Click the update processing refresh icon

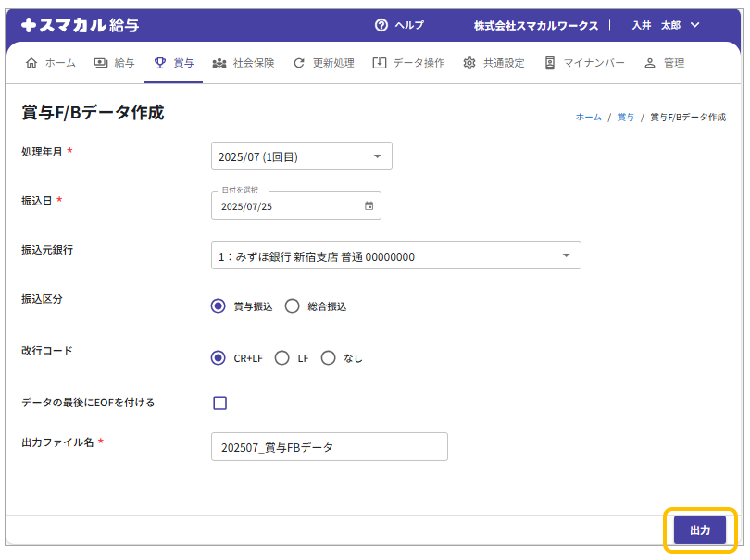click(298, 63)
